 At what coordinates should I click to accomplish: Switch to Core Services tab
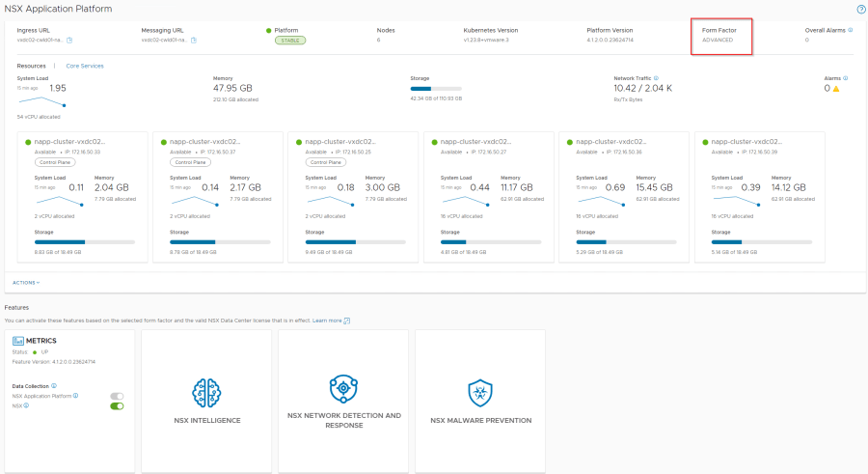point(85,66)
